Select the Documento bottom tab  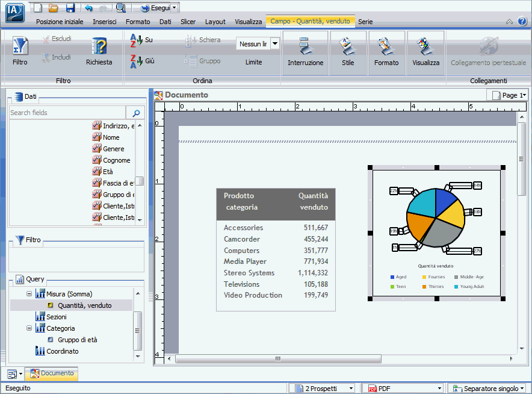pos(52,374)
